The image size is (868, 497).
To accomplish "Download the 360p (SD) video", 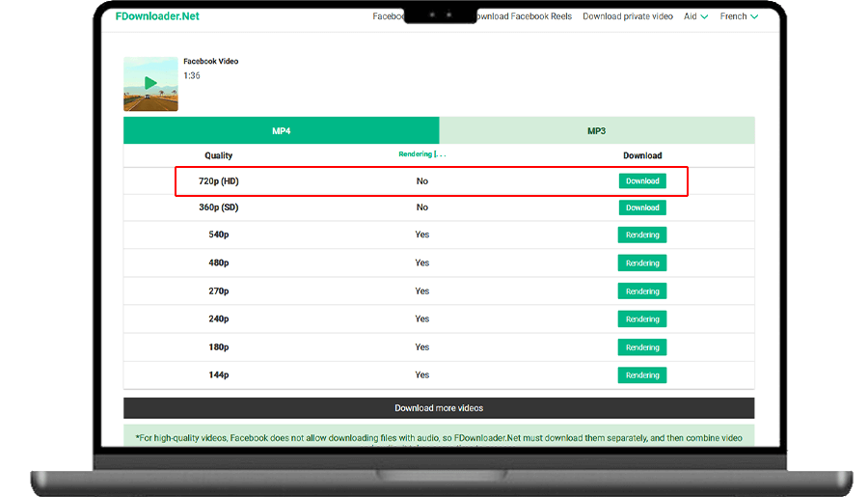I will pyautogui.click(x=642, y=207).
